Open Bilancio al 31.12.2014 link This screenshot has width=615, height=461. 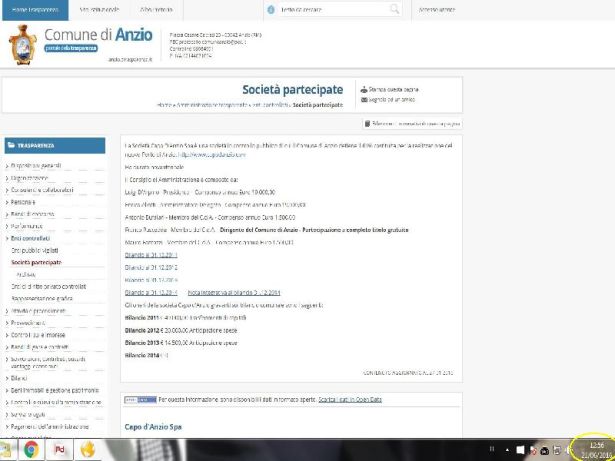coord(151,293)
